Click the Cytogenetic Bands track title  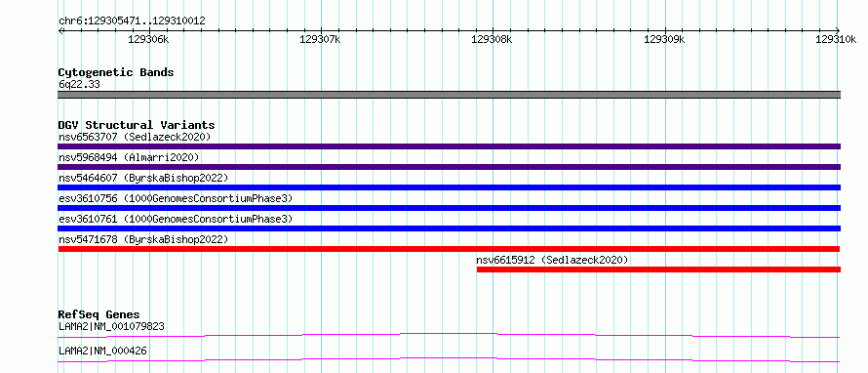click(116, 72)
